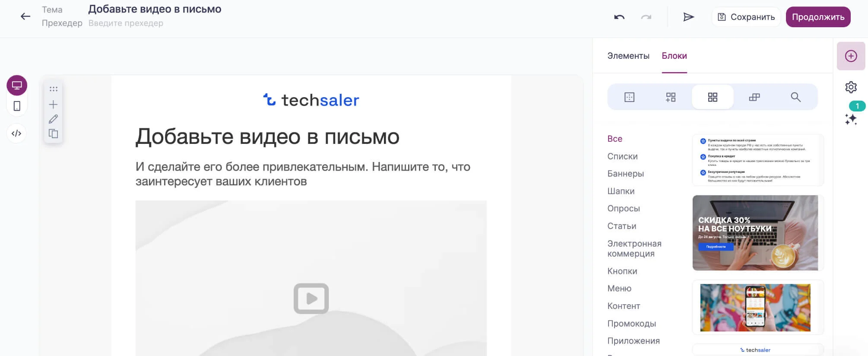868x356 pixels.
Task: Send a test email with the paper plane icon
Action: pyautogui.click(x=689, y=17)
